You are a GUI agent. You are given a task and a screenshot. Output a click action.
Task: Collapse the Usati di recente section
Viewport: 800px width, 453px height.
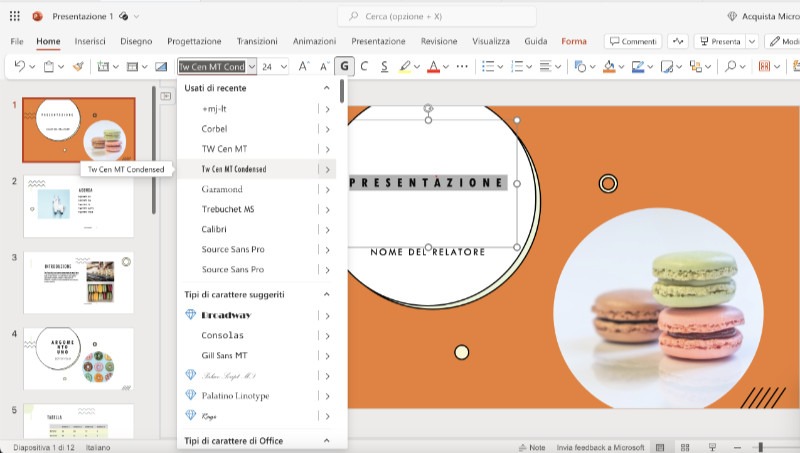tap(326, 88)
